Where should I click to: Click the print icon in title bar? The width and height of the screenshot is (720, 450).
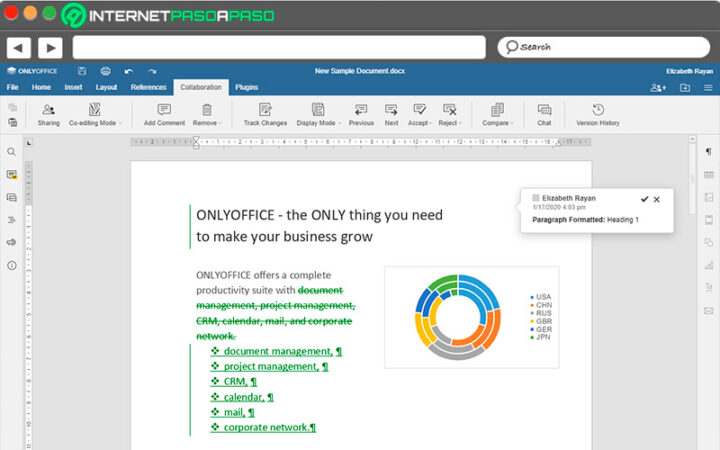105,71
